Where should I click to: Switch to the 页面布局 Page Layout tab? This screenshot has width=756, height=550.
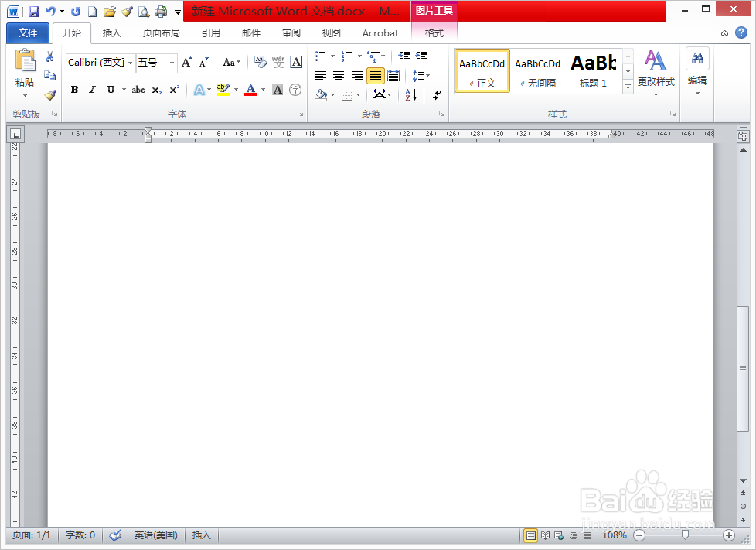pos(161,32)
